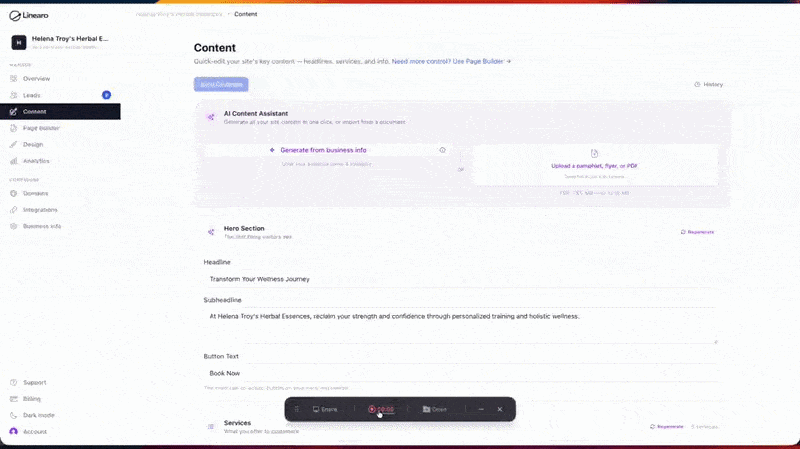Minimize the recording toolbar
The width and height of the screenshot is (800, 449).
[x=481, y=409]
